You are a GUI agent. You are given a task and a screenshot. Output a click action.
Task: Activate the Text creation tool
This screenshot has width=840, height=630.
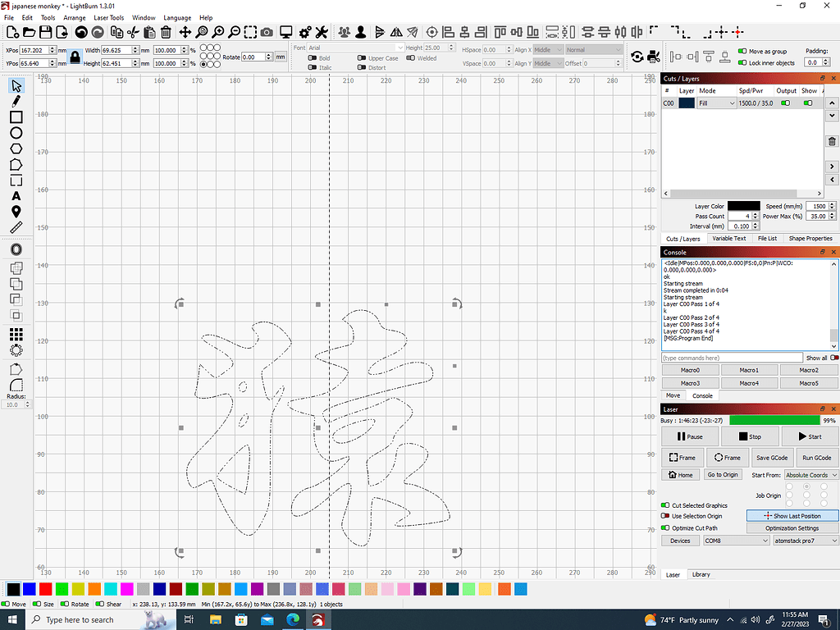click(16, 197)
